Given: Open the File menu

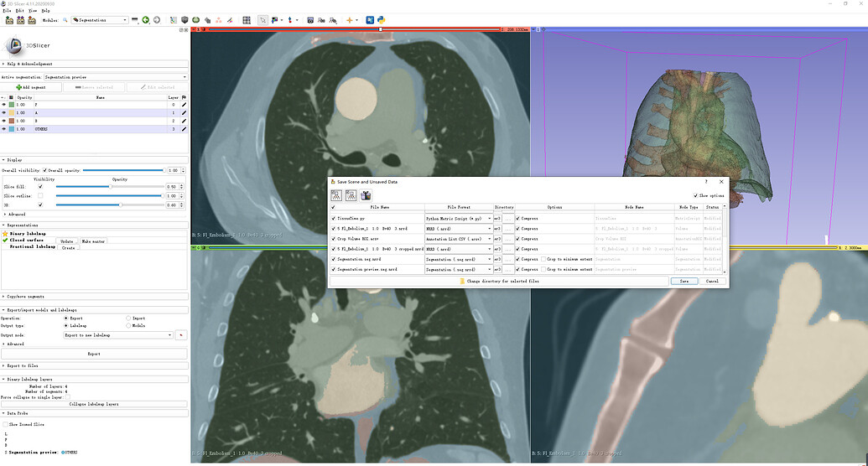Looking at the screenshot, I should 7,11.
